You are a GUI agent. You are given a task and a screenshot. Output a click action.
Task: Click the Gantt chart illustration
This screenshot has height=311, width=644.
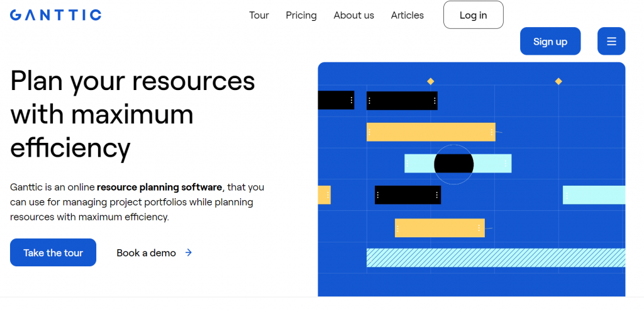(x=472, y=179)
